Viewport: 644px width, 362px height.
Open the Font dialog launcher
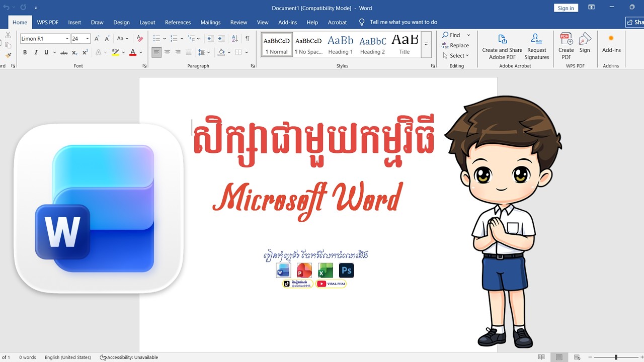tap(144, 66)
